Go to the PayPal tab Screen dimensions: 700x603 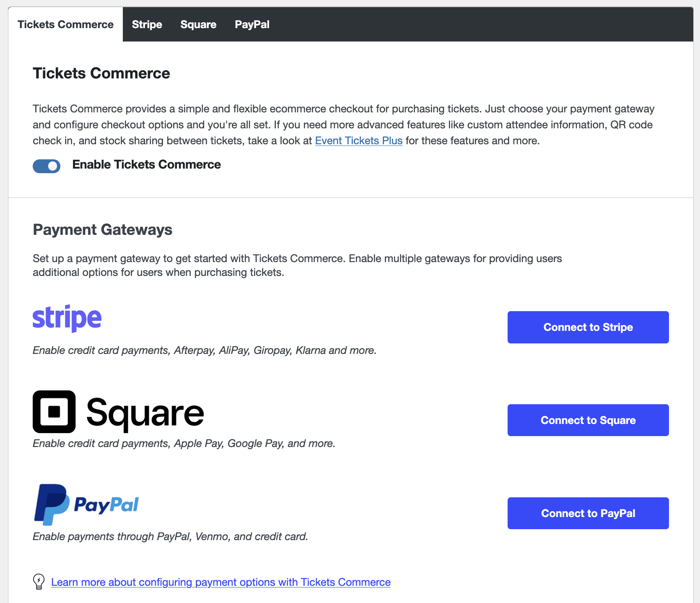(252, 24)
